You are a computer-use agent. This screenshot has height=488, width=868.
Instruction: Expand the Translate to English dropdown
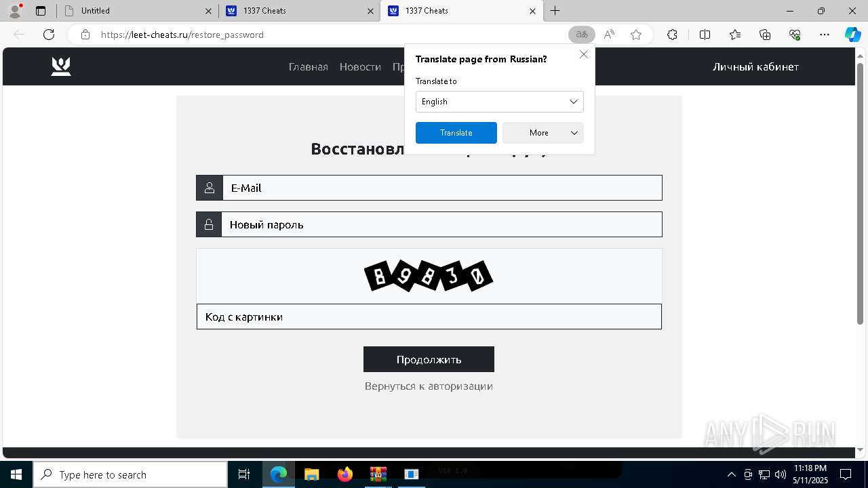click(500, 102)
